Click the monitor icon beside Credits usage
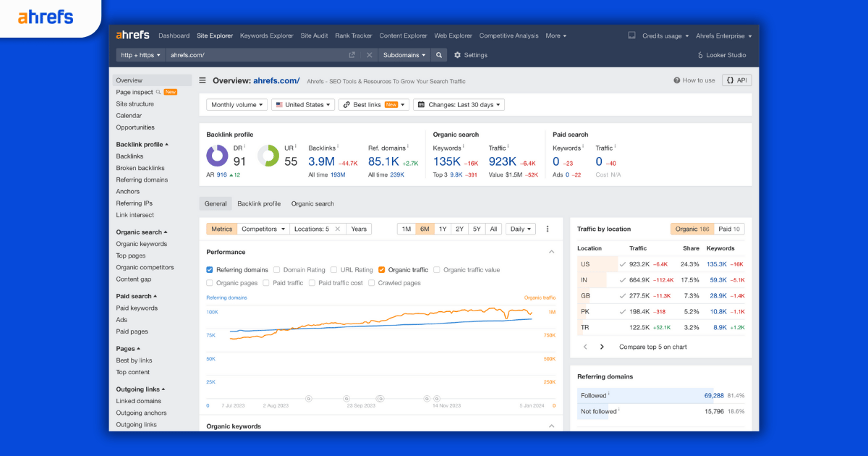Image resolution: width=868 pixels, height=456 pixels. pos(631,35)
